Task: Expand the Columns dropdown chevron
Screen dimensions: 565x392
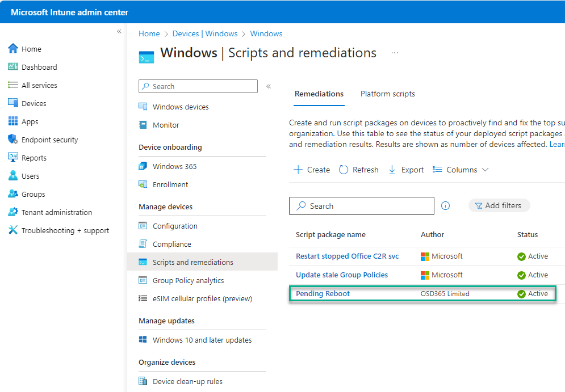Action: click(486, 170)
